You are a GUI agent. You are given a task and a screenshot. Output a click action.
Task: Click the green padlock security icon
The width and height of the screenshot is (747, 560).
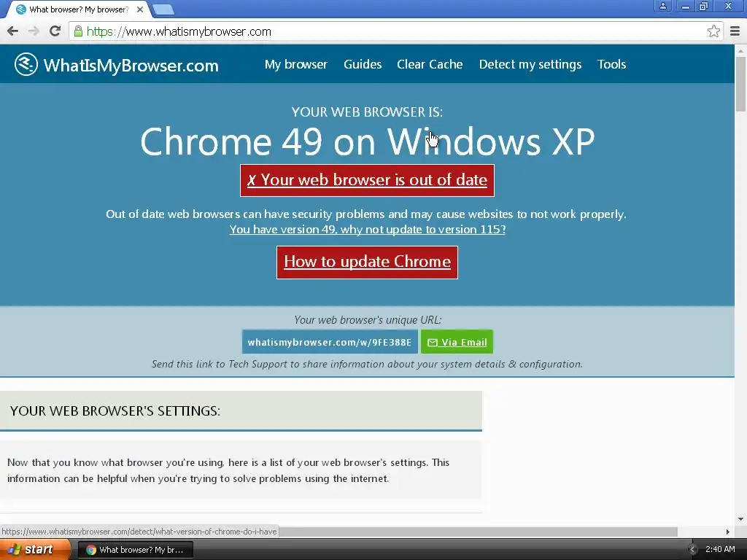point(78,31)
